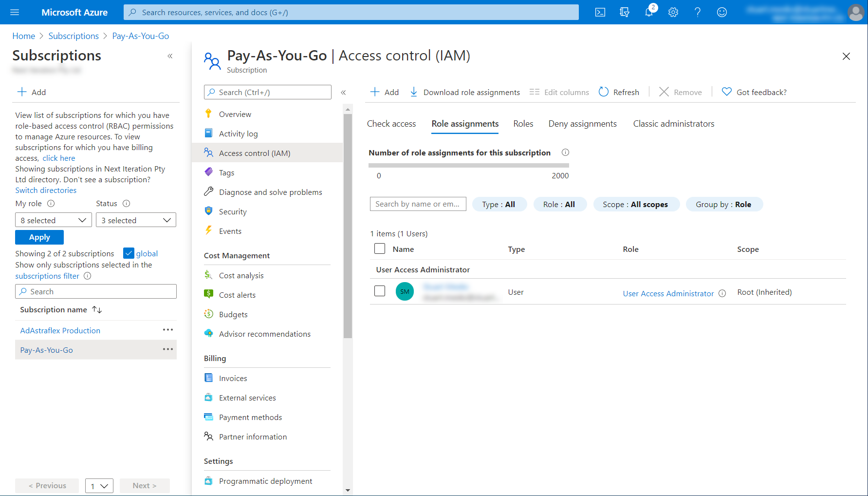
Task: Expand the My role dropdown
Action: coord(53,220)
